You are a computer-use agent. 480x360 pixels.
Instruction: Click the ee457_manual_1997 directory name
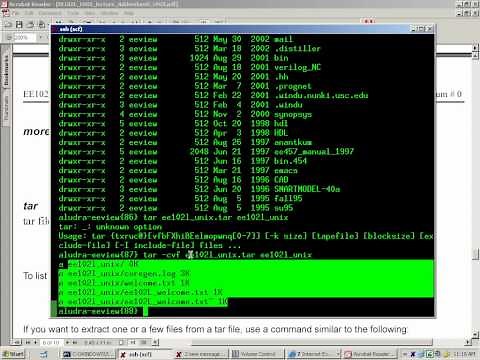pos(314,152)
